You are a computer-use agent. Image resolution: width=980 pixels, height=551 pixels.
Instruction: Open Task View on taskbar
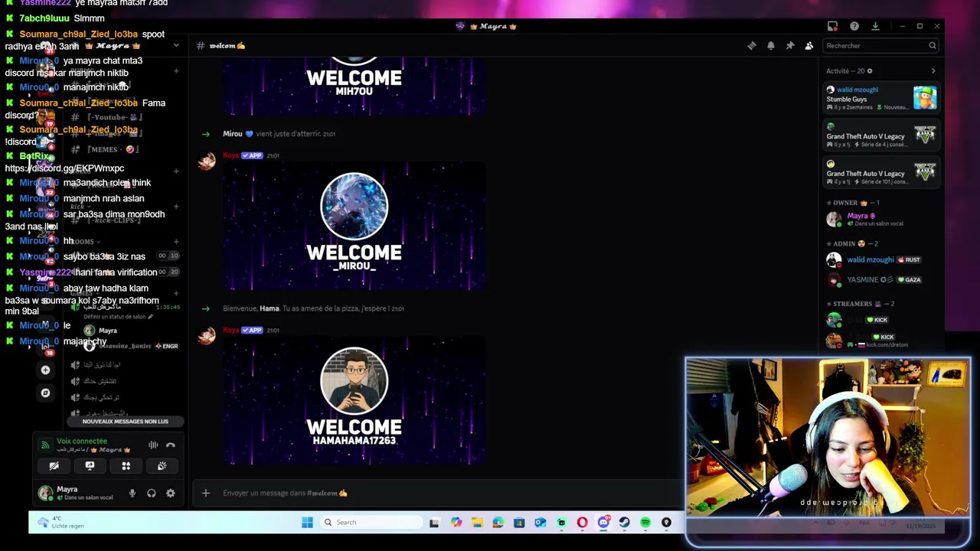click(x=434, y=523)
